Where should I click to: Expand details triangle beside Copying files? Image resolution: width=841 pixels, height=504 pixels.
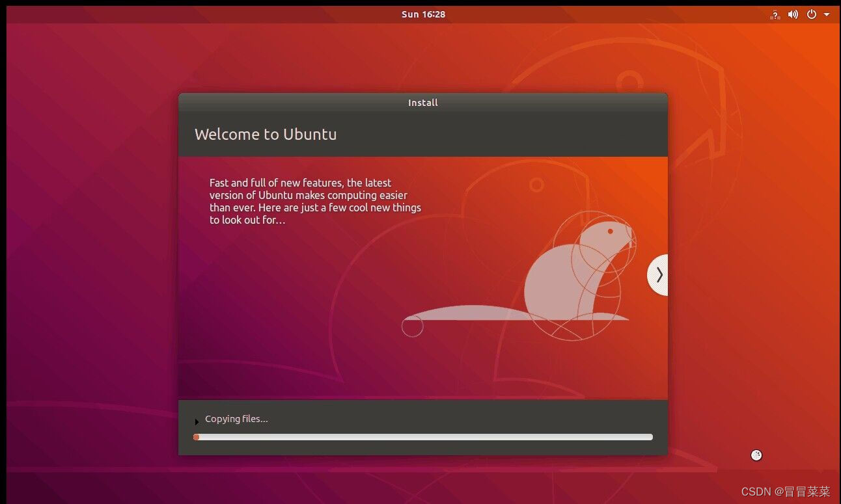click(197, 422)
